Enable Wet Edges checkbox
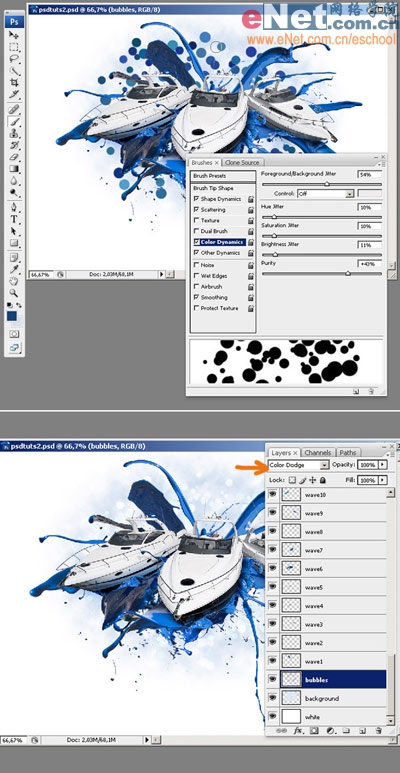Screen dimensions: 400x773 pyautogui.click(x=197, y=276)
